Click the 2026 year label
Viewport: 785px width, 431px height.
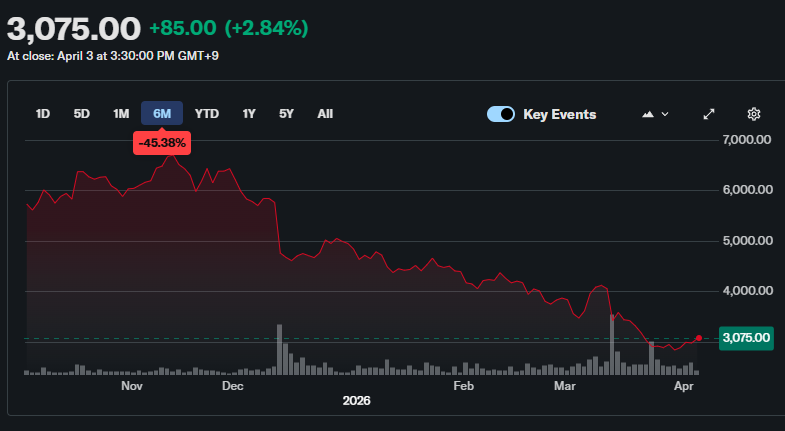coord(356,401)
